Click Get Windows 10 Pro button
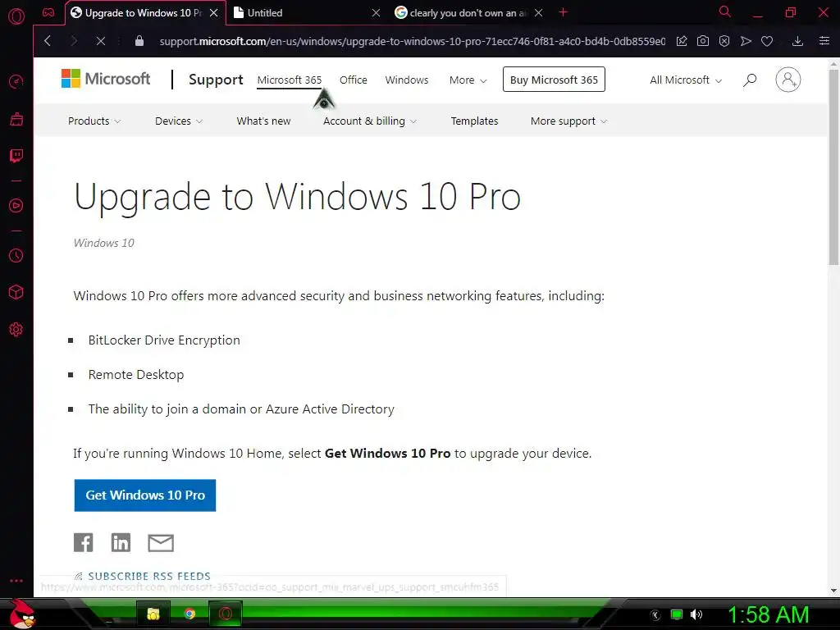The width and height of the screenshot is (840, 630). pyautogui.click(x=145, y=495)
